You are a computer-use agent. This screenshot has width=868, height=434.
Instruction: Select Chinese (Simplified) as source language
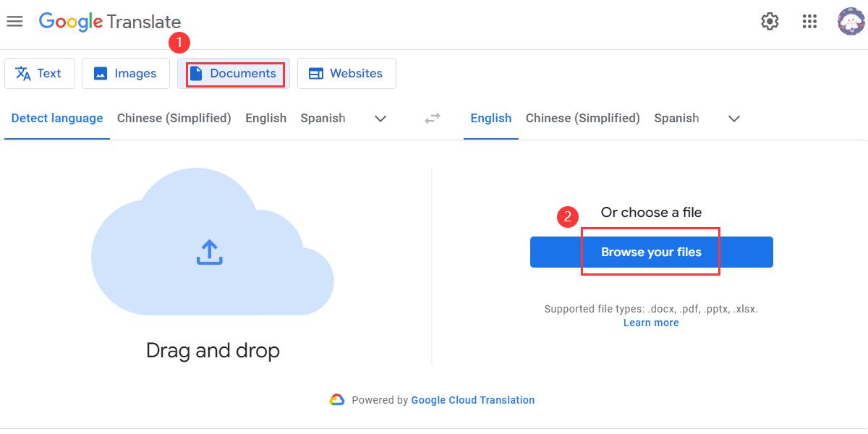[x=174, y=118]
